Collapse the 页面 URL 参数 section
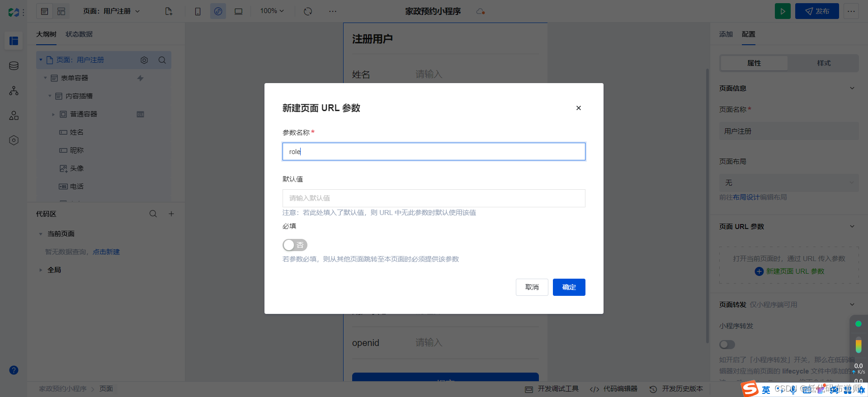 [852, 226]
